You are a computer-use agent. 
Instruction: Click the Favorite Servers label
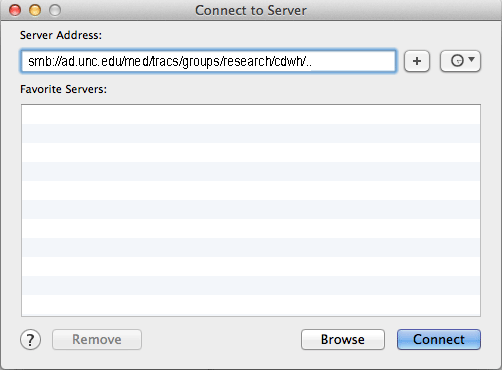pyautogui.click(x=63, y=89)
